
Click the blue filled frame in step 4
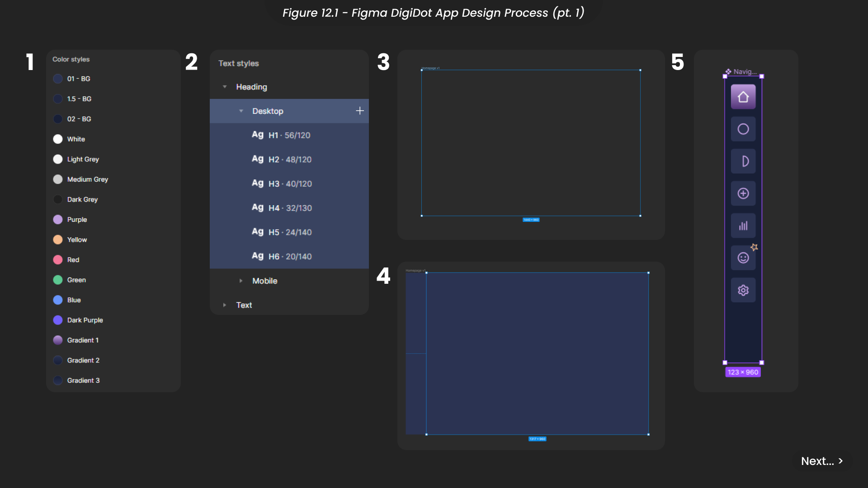pyautogui.click(x=537, y=353)
